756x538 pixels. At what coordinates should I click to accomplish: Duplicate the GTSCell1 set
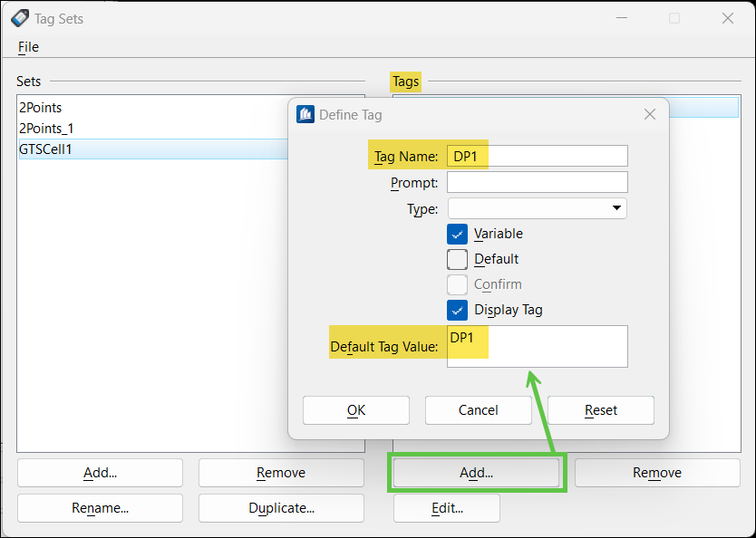(281, 508)
